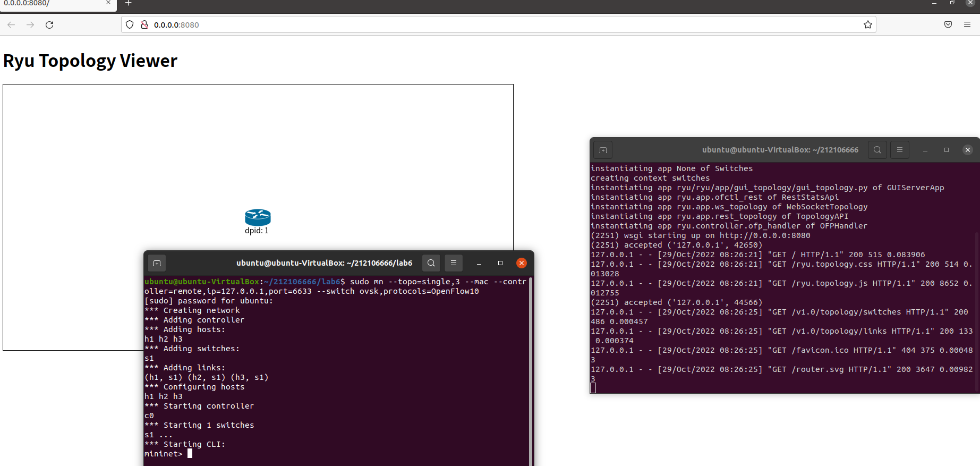Click the 'dpid: 1' switch label
Image resolution: width=980 pixels, height=466 pixels.
point(257,231)
